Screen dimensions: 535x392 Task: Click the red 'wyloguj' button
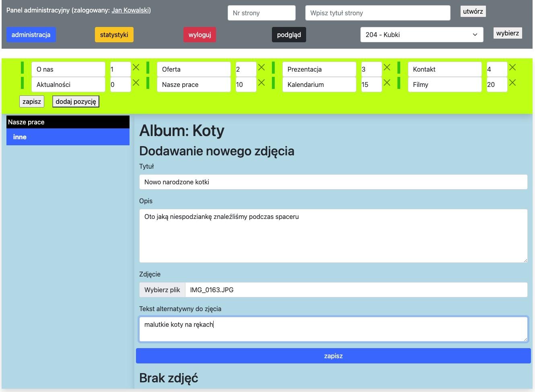coord(200,35)
